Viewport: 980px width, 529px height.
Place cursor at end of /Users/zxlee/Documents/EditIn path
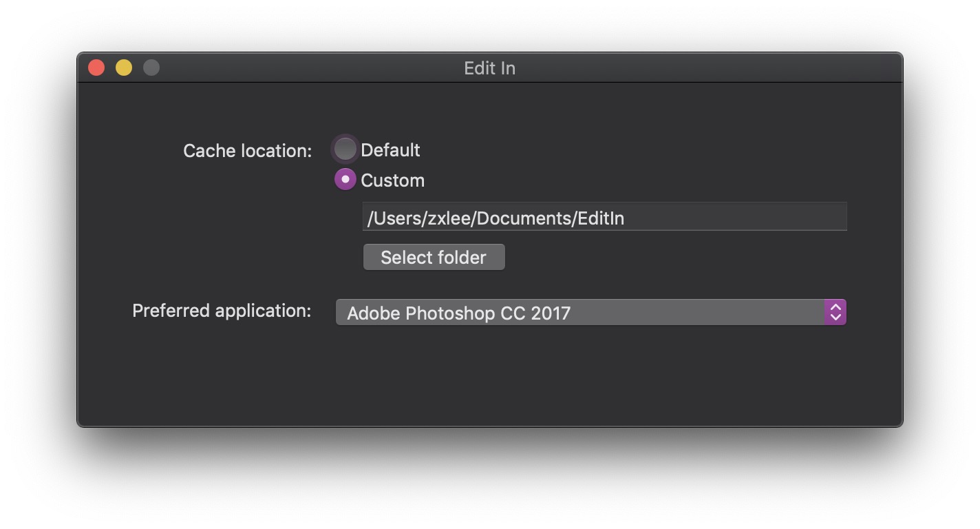(x=626, y=218)
